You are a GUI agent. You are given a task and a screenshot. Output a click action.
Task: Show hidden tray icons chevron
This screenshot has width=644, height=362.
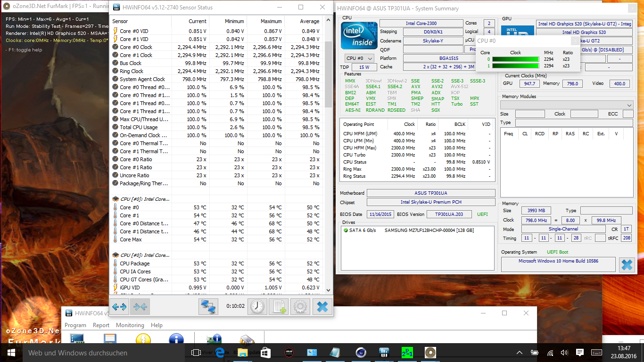click(x=520, y=353)
